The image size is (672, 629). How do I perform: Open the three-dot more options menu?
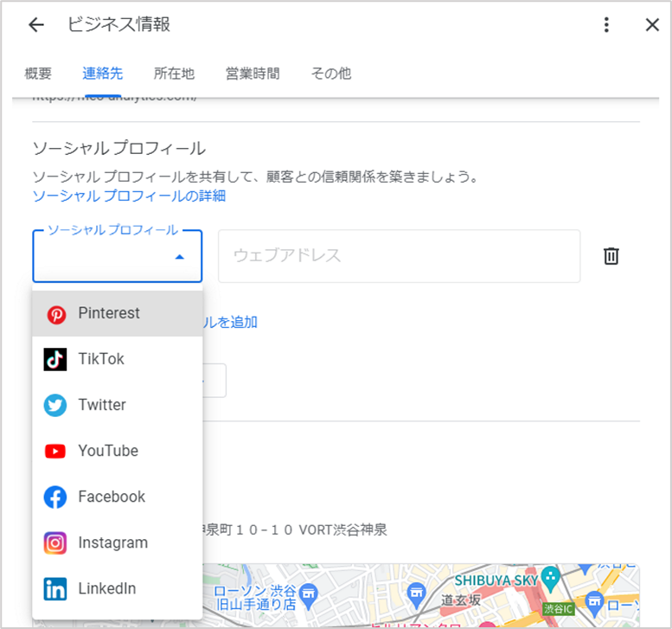click(x=606, y=25)
